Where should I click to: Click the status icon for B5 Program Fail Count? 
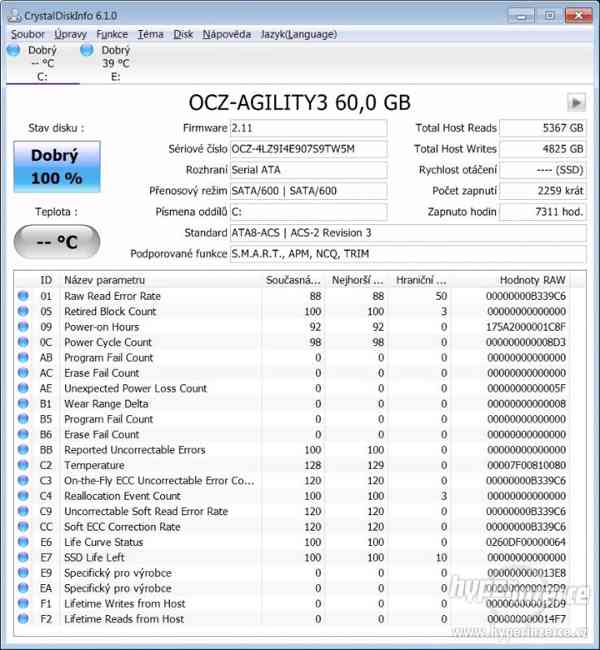pyautogui.click(x=23, y=419)
